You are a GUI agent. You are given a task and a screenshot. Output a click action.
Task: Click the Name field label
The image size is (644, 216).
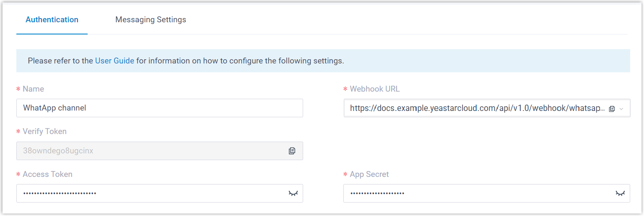click(33, 89)
